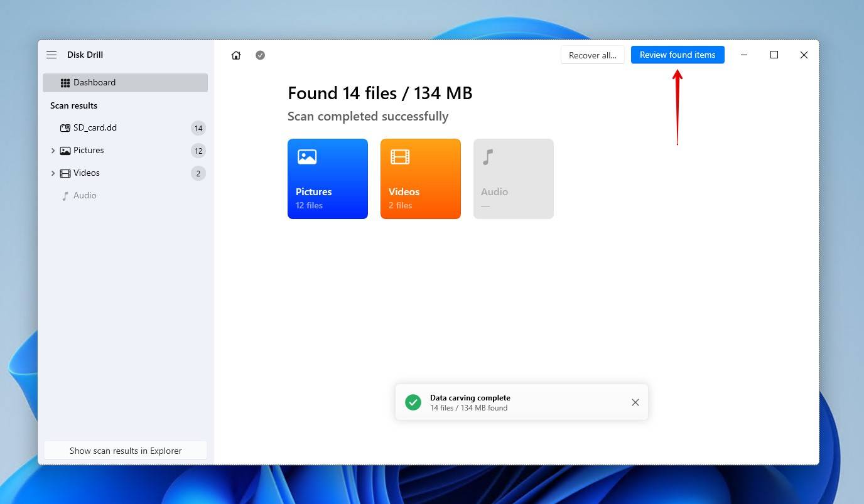Click the grayed Audio tile
The height and width of the screenshot is (504, 864).
[x=514, y=179]
